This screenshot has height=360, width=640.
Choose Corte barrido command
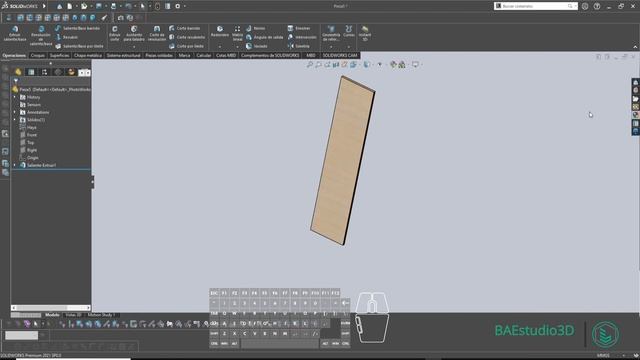coord(184,28)
